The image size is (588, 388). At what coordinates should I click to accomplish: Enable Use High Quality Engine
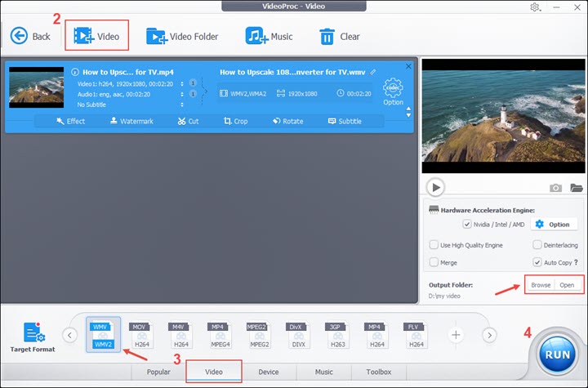434,245
